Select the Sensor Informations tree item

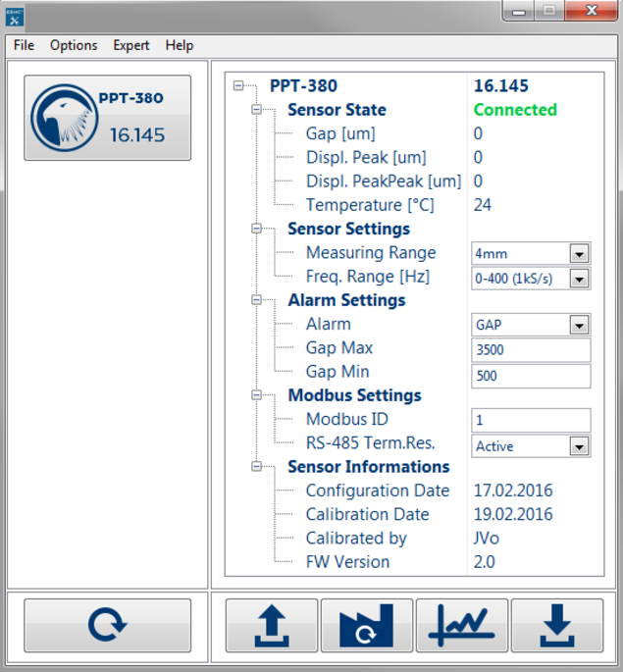tap(368, 467)
